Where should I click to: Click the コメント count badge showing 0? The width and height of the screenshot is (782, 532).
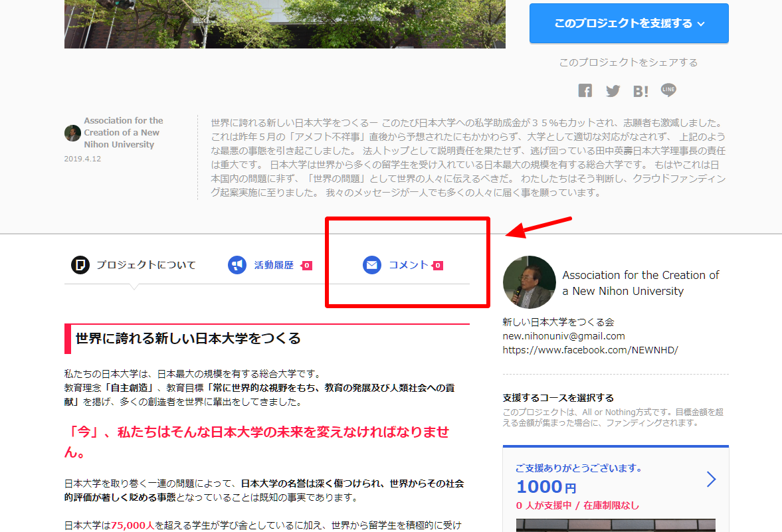click(437, 265)
